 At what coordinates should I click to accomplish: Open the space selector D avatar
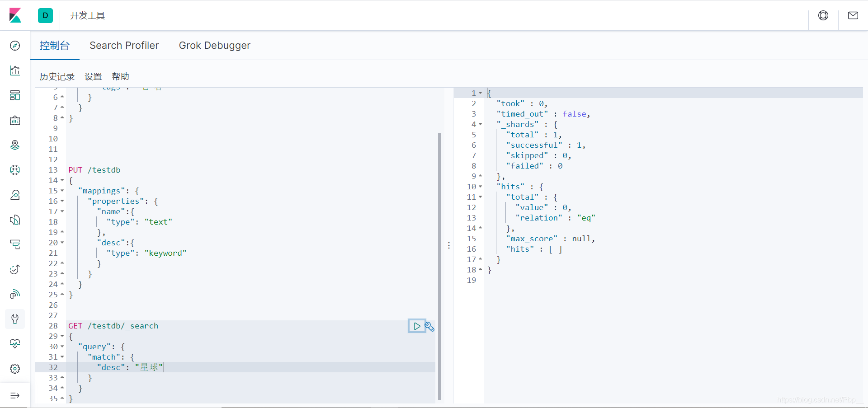(45, 15)
